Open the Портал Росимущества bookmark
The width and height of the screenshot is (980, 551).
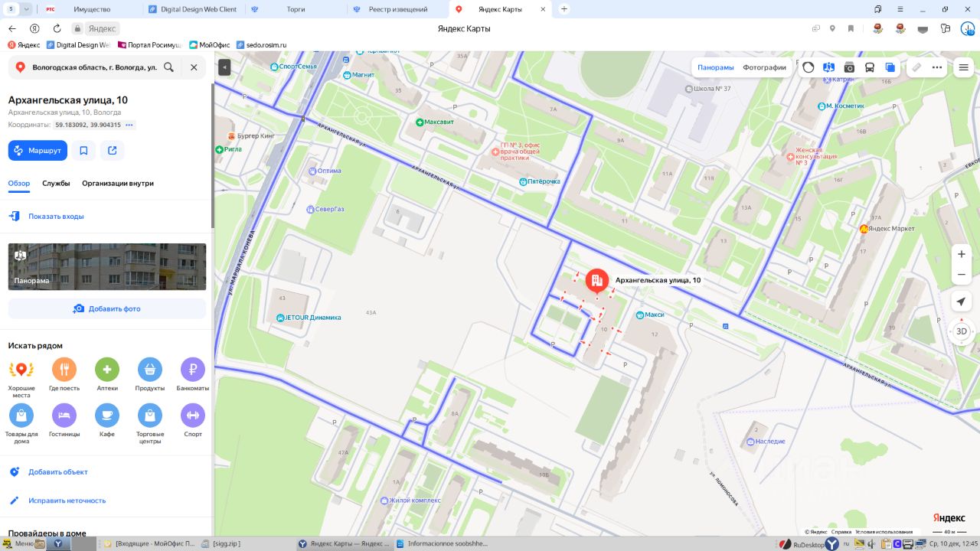(x=149, y=45)
